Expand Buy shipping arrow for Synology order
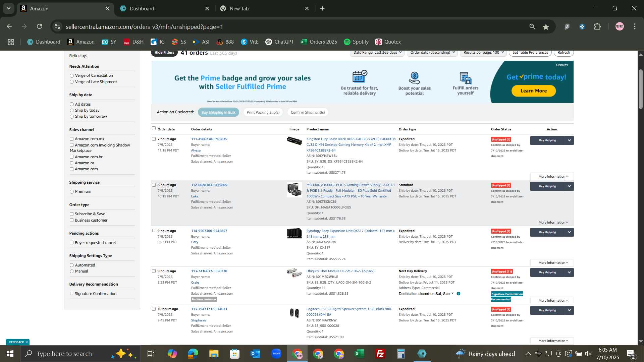 click(570, 232)
